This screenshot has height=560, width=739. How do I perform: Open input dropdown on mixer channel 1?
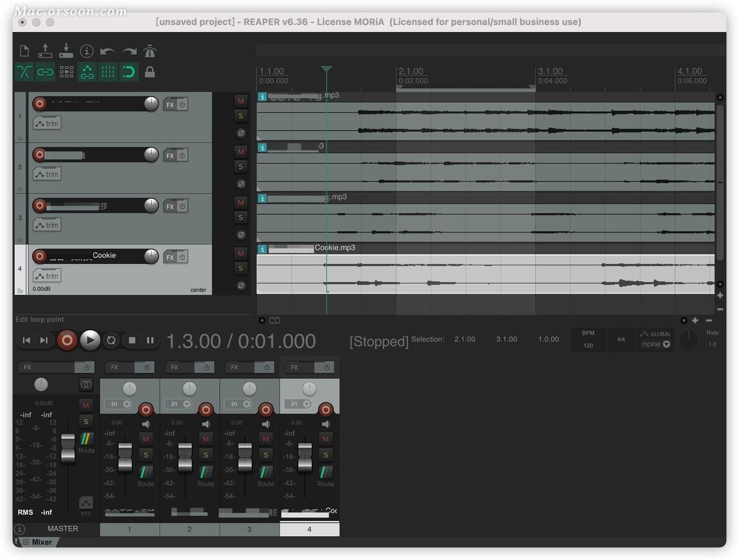coord(117,404)
